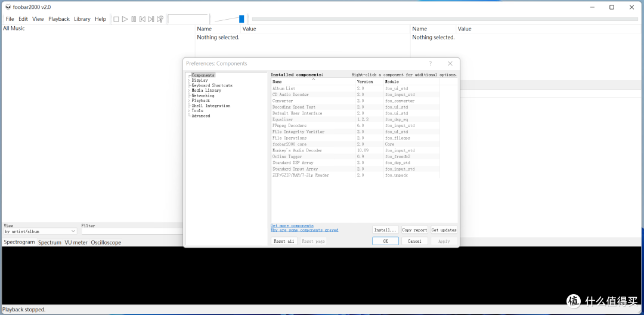This screenshot has height=315, width=644.
Task: Select Components in the preferences tree
Action: click(203, 75)
